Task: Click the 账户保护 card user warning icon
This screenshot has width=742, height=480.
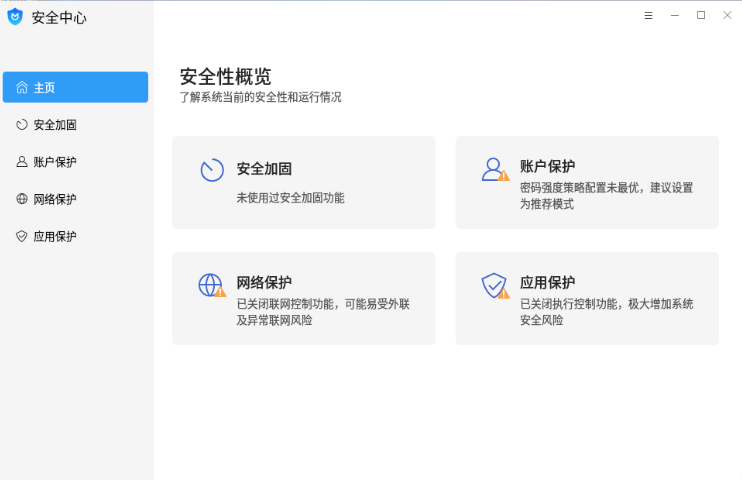Action: (x=495, y=169)
